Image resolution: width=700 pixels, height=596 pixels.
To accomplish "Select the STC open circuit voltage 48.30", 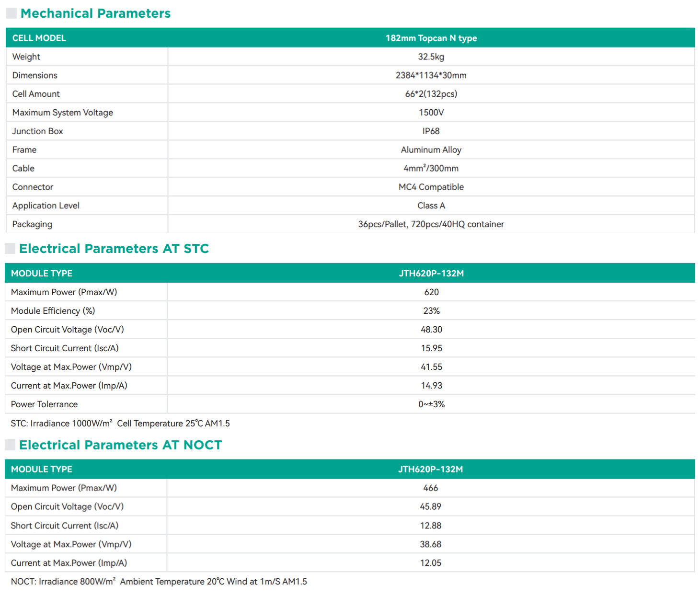I will point(431,330).
